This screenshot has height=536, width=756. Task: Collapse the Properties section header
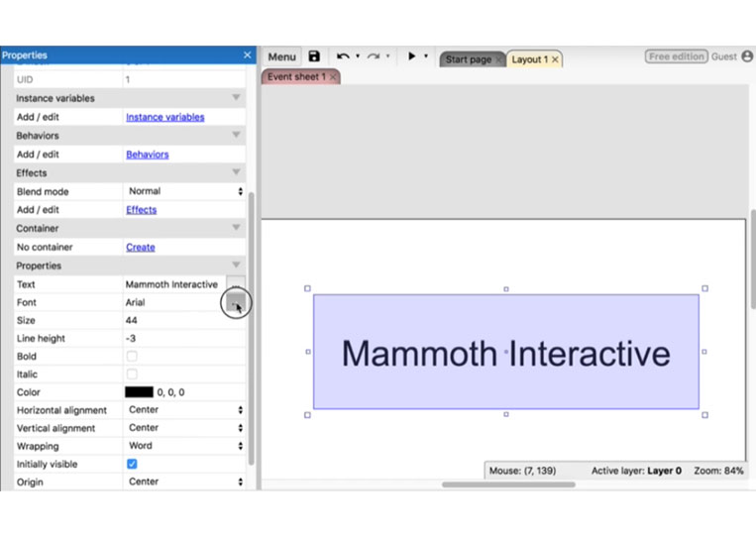(236, 265)
